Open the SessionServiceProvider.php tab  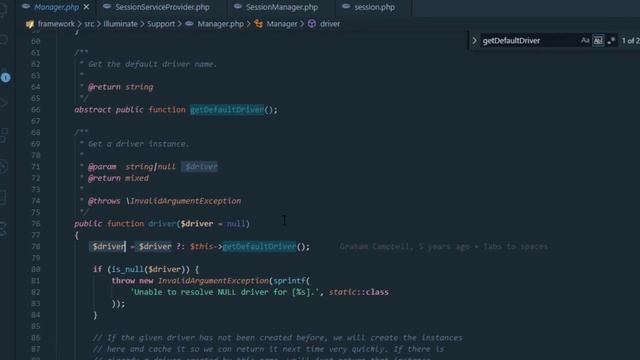tap(162, 7)
